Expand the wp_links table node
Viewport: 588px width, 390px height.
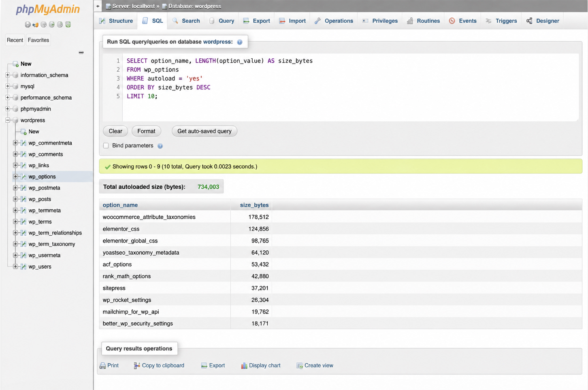pyautogui.click(x=15, y=165)
